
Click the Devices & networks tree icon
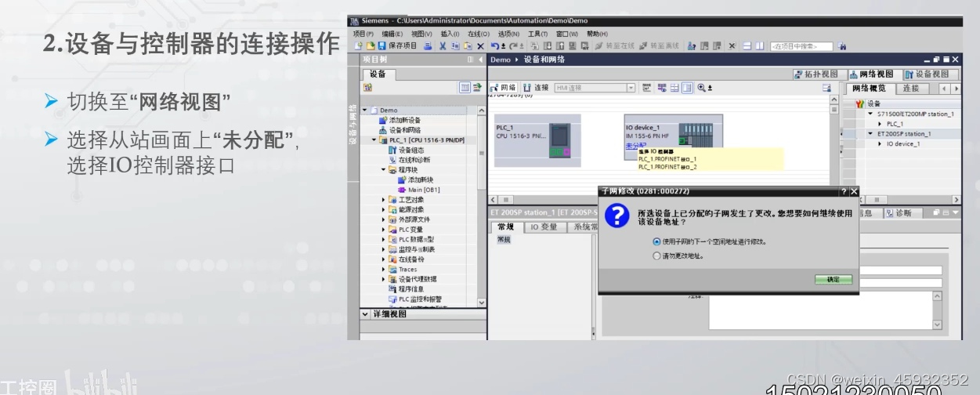[x=383, y=130]
